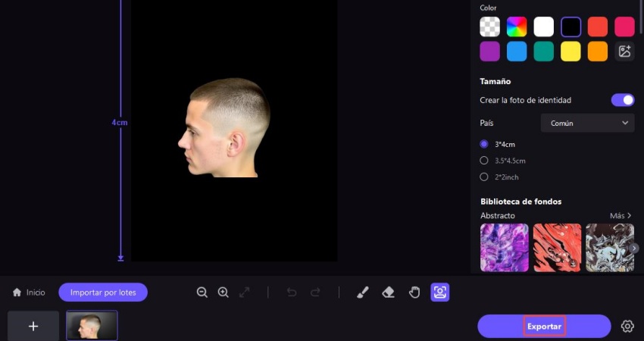
Task: Click the Importar por lotes button
Action: click(103, 293)
